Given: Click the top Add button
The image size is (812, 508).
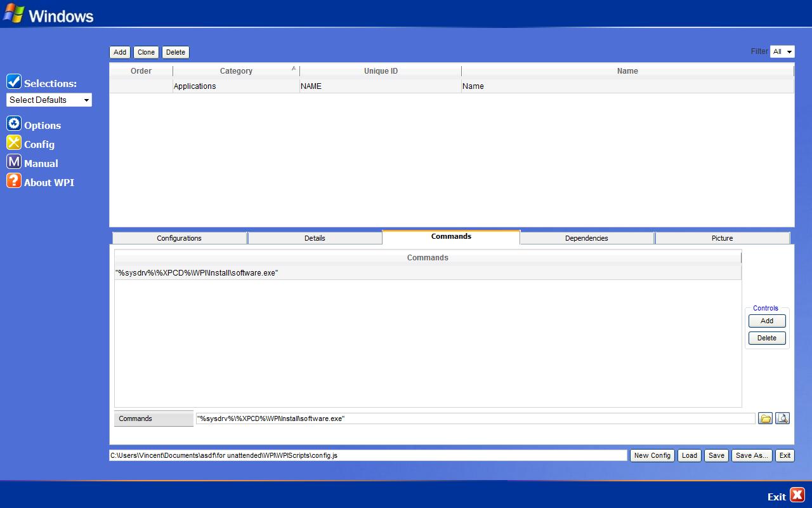Looking at the screenshot, I should point(120,52).
